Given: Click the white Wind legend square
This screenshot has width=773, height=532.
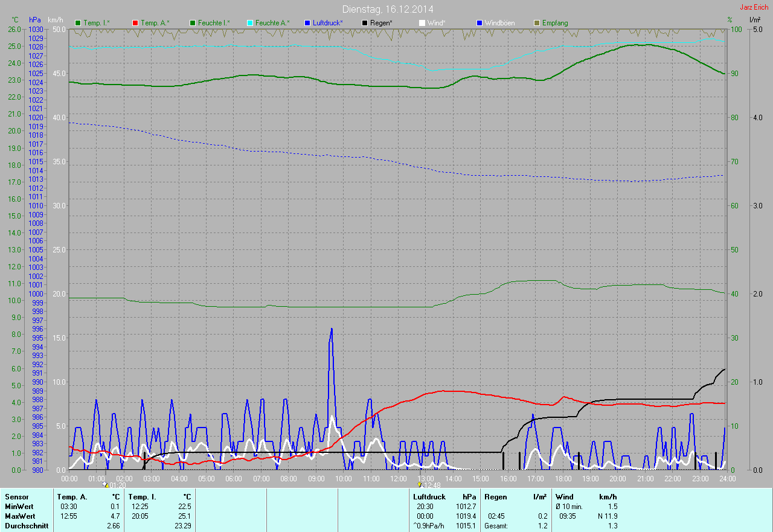Looking at the screenshot, I should (x=422, y=23).
